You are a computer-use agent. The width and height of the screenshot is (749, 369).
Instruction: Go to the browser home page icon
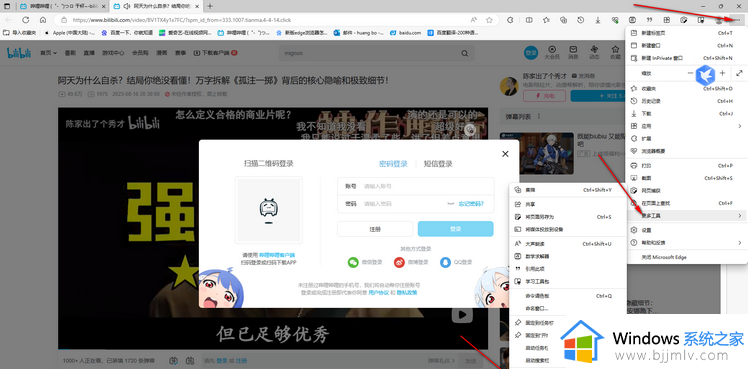pyautogui.click(x=43, y=20)
